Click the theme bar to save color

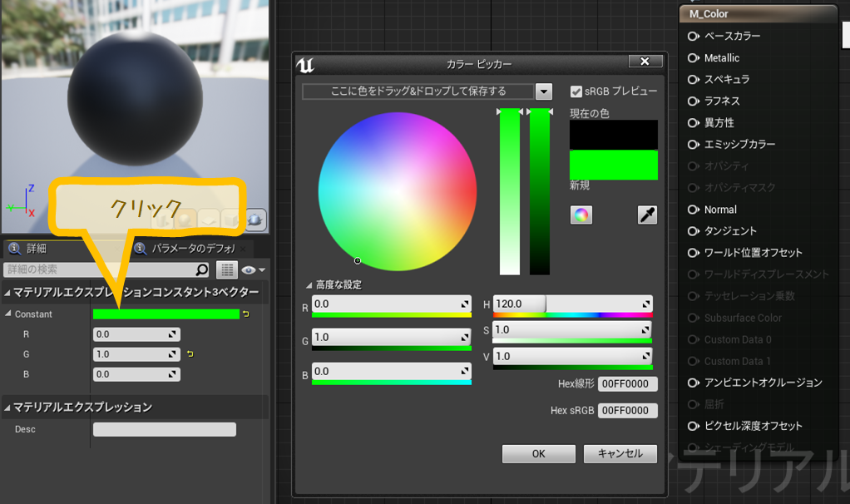[418, 91]
